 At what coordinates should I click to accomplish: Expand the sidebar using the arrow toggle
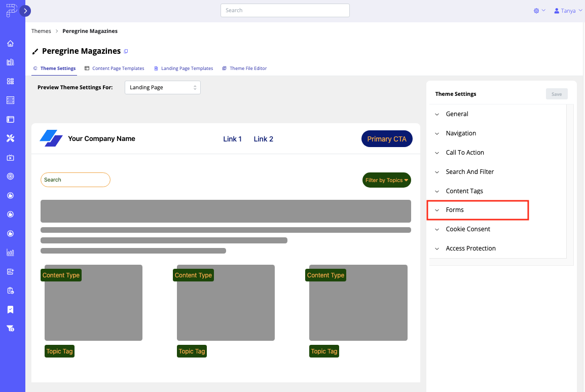click(25, 10)
